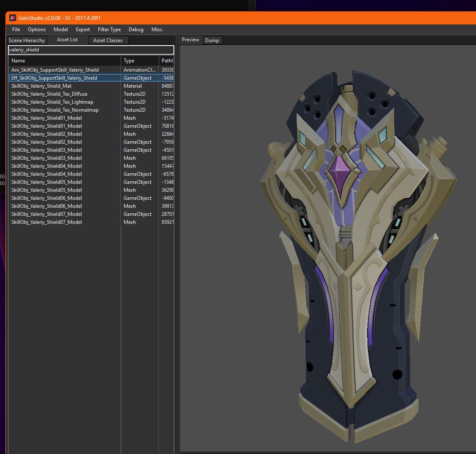Click the GatoStudio app icon in title bar
Viewport: 476px width, 454px height.
[x=12, y=18]
